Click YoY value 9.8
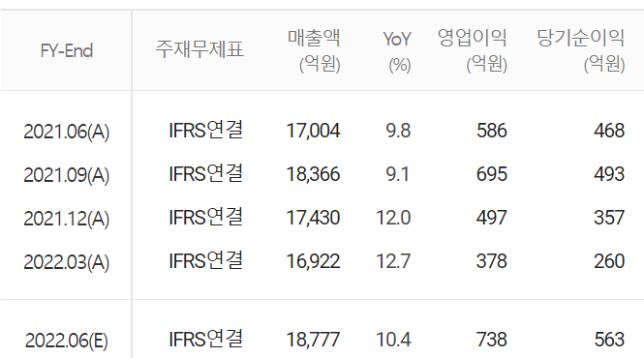 398,131
